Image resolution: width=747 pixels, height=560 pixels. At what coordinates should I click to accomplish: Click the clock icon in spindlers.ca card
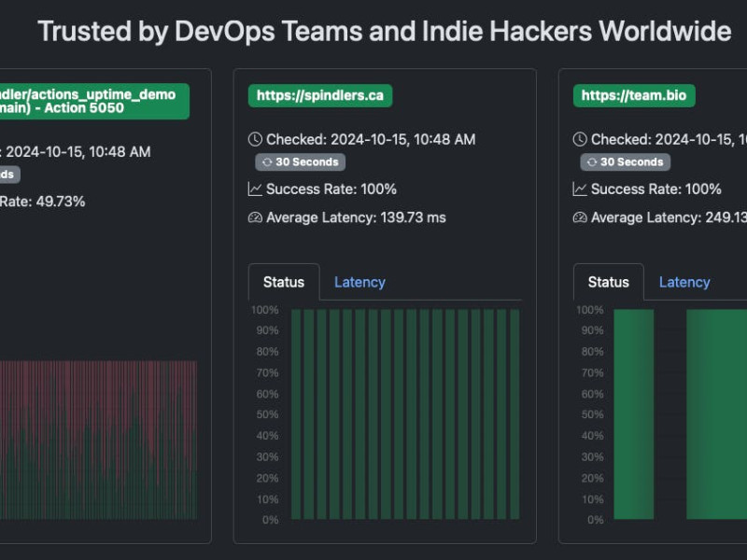[255, 139]
